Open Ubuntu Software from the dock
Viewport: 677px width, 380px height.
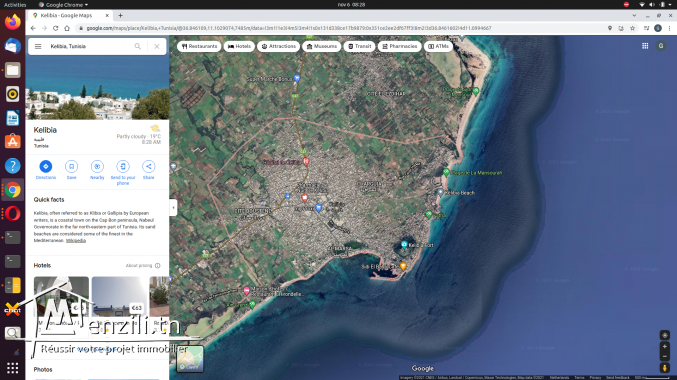click(x=13, y=142)
